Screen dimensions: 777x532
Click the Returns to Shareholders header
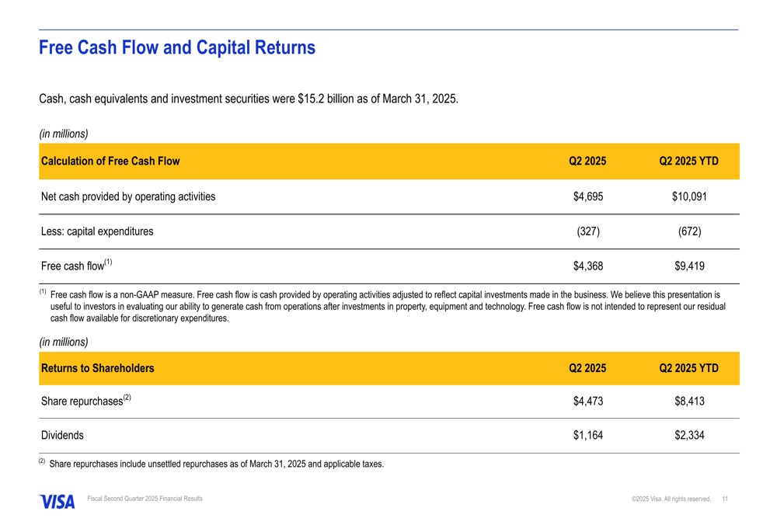[x=98, y=368]
